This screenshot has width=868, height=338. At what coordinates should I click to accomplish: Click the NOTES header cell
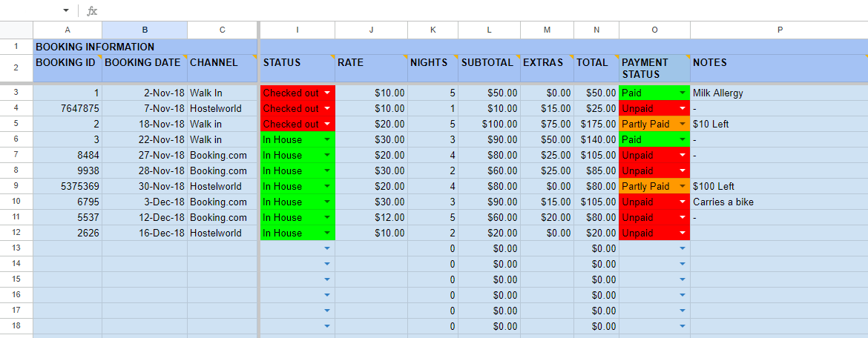pyautogui.click(x=780, y=68)
